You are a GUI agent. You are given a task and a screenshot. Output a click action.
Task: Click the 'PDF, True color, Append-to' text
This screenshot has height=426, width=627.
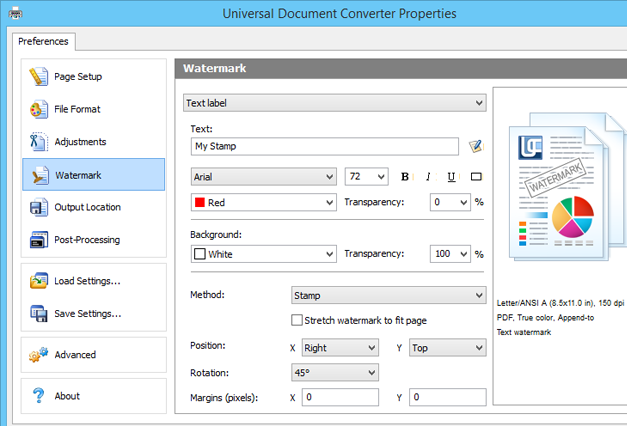(545, 318)
